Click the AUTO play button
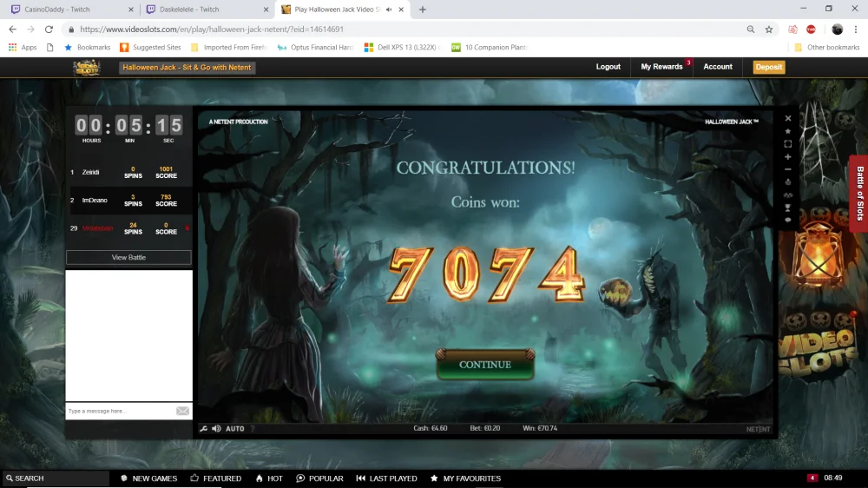The image size is (868, 488). point(234,428)
